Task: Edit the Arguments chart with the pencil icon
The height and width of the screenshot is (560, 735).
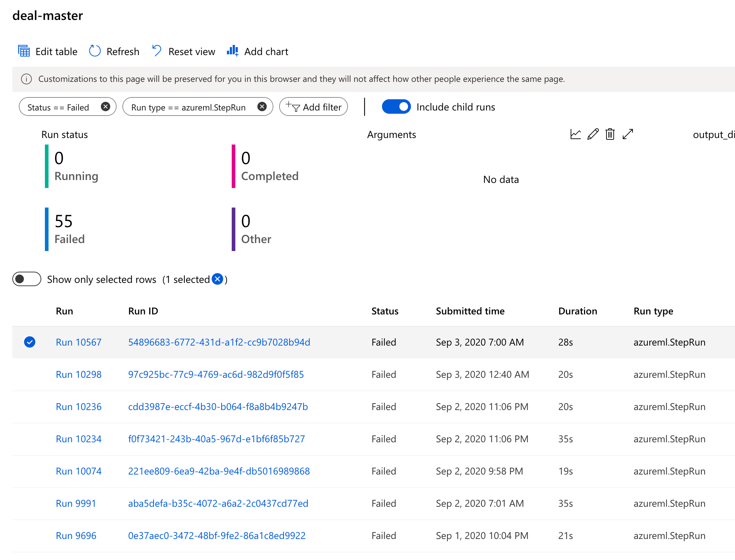Action: (x=593, y=134)
